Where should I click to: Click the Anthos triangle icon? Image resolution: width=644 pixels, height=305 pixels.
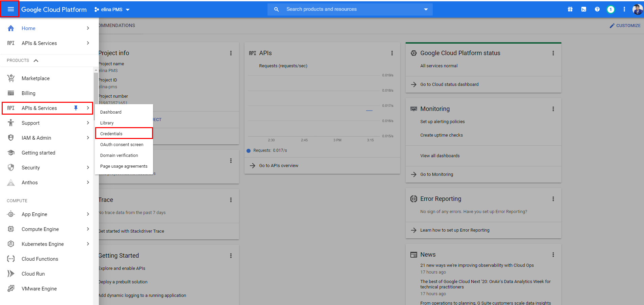(11, 183)
